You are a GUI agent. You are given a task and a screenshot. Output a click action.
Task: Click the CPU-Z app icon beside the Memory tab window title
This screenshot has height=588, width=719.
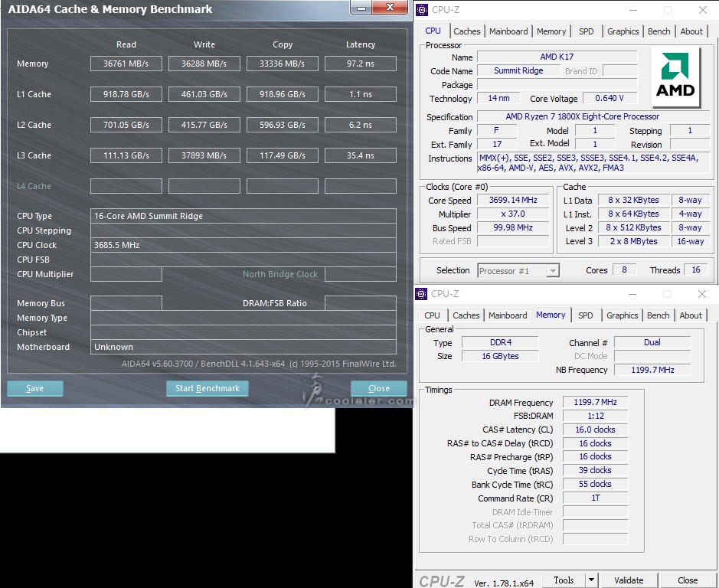[x=421, y=293]
